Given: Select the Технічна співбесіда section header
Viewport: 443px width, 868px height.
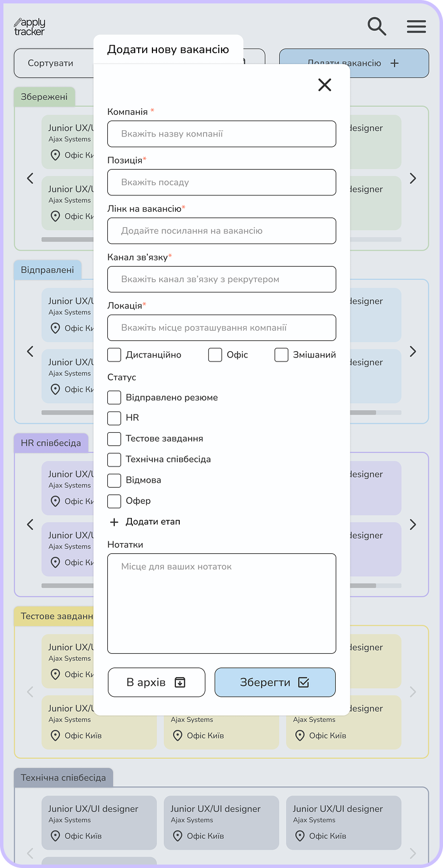Looking at the screenshot, I should pos(64,777).
